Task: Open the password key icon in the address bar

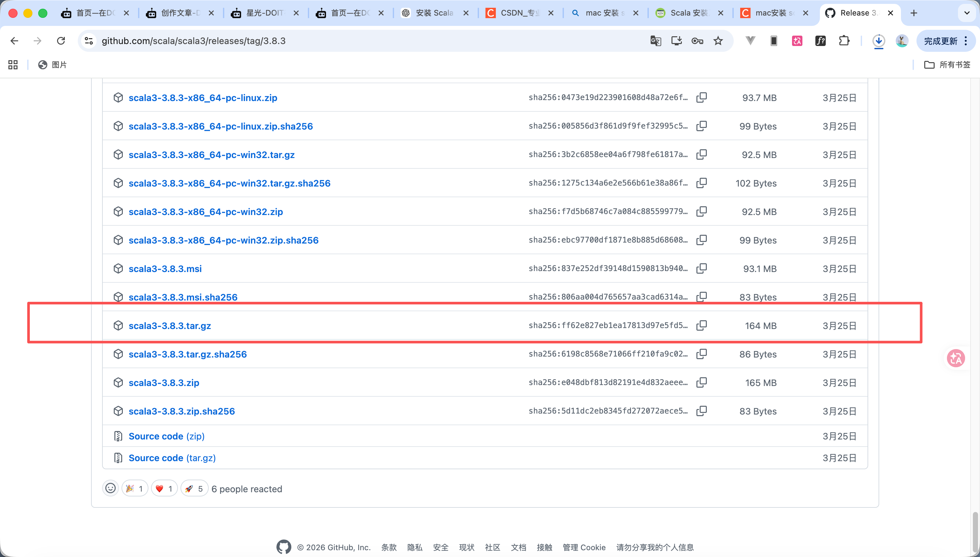Action: (x=697, y=41)
